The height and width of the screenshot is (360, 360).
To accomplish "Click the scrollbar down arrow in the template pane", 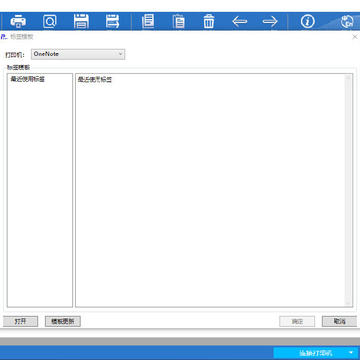I will 349,303.
